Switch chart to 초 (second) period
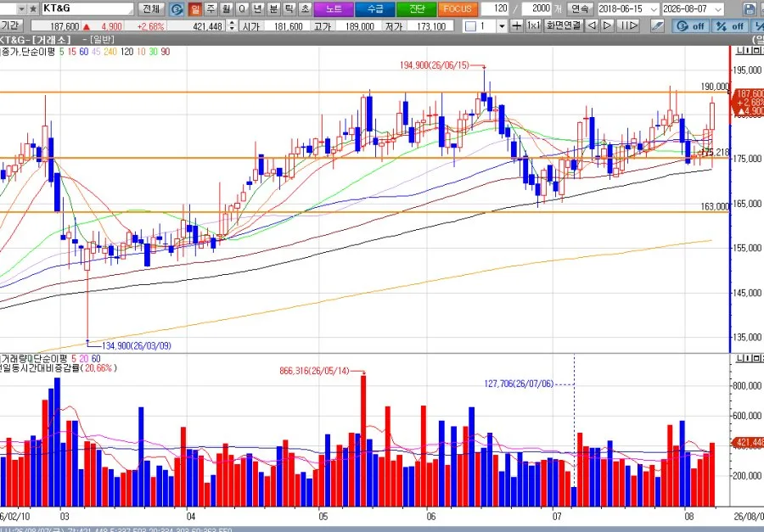The width and height of the screenshot is (764, 532). 305,8
